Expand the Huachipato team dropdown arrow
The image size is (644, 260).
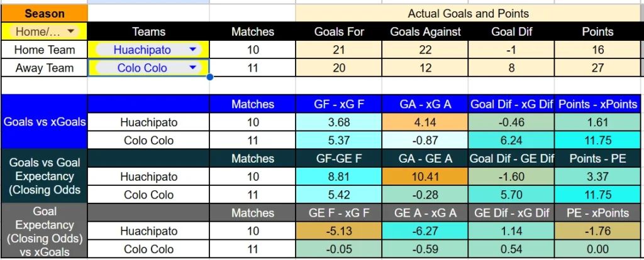[192, 50]
